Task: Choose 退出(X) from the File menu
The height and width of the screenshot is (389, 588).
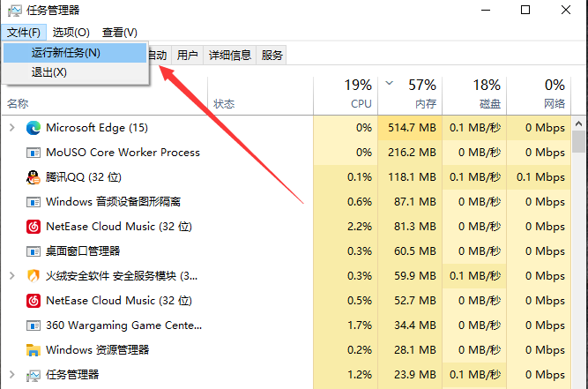Action: [75, 72]
